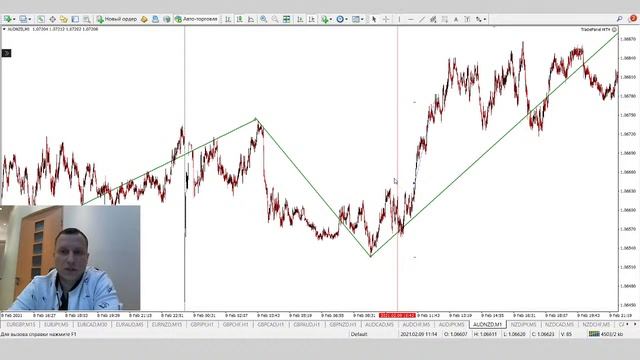Click the TradePanel MT4 label
This screenshot has height=360, width=640.
[596, 29]
